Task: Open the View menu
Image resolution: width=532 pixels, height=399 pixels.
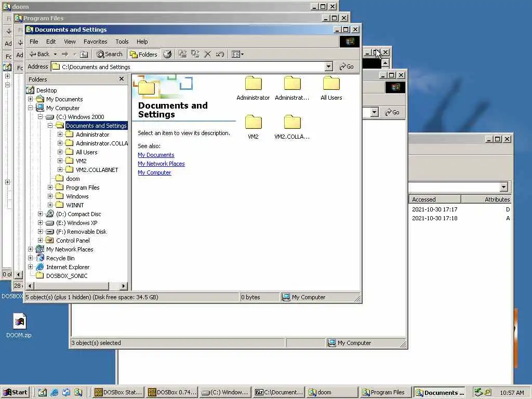Action: [70, 42]
